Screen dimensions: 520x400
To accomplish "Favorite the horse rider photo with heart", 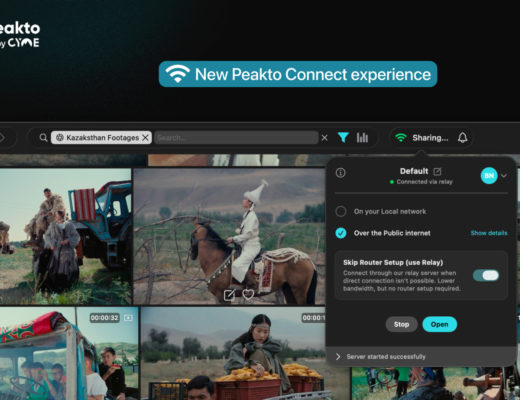I will tap(248, 295).
